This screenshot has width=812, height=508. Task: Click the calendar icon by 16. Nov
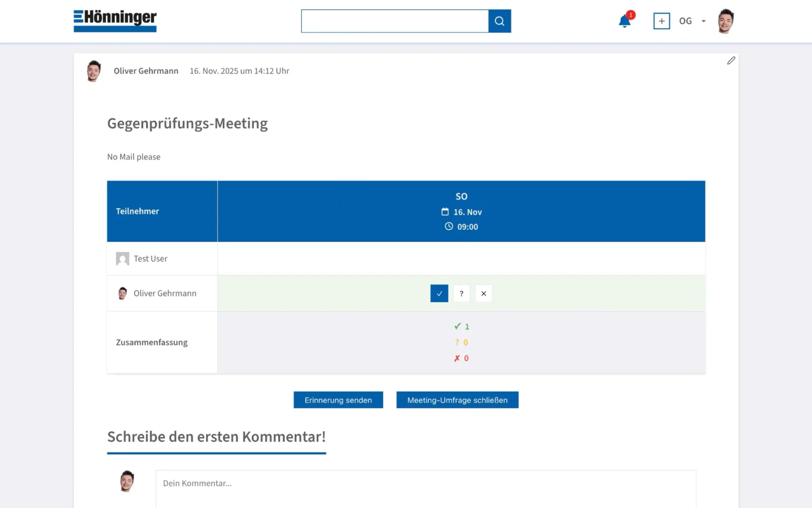click(445, 212)
